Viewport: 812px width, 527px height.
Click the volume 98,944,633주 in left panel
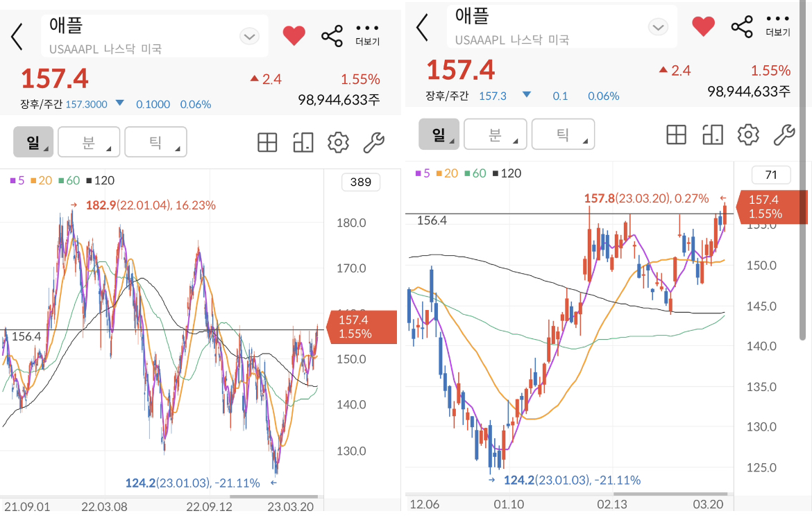point(339,100)
